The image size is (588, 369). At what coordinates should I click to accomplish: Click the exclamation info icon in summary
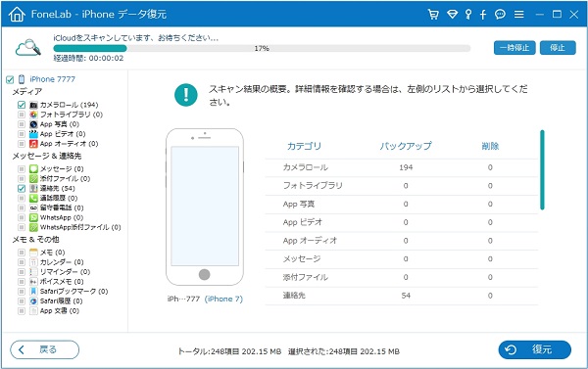[x=186, y=94]
